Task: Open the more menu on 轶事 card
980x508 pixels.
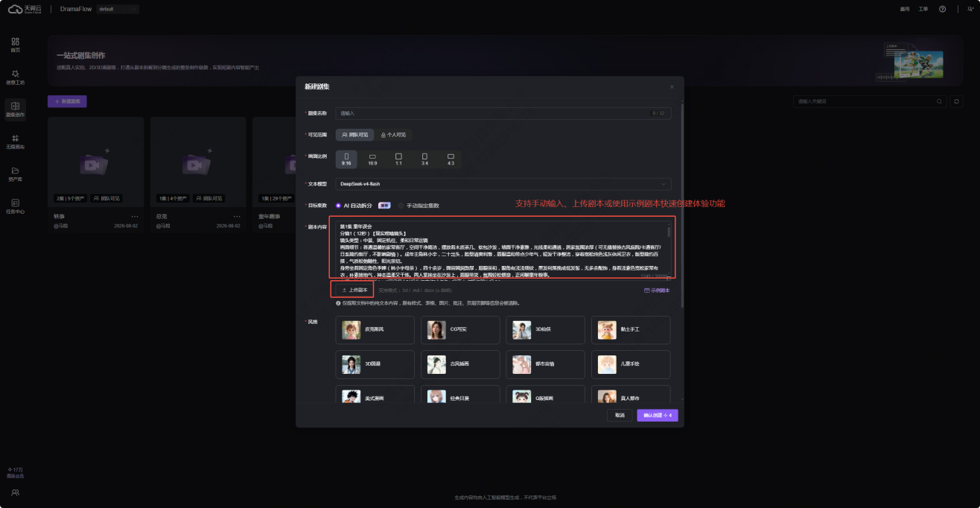Action: 135,217
